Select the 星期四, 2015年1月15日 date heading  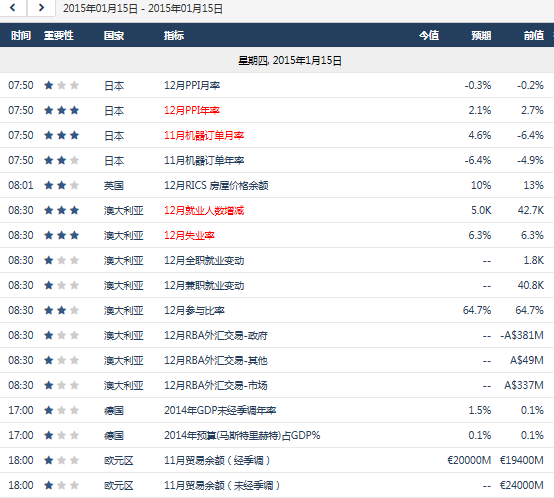coord(290,61)
